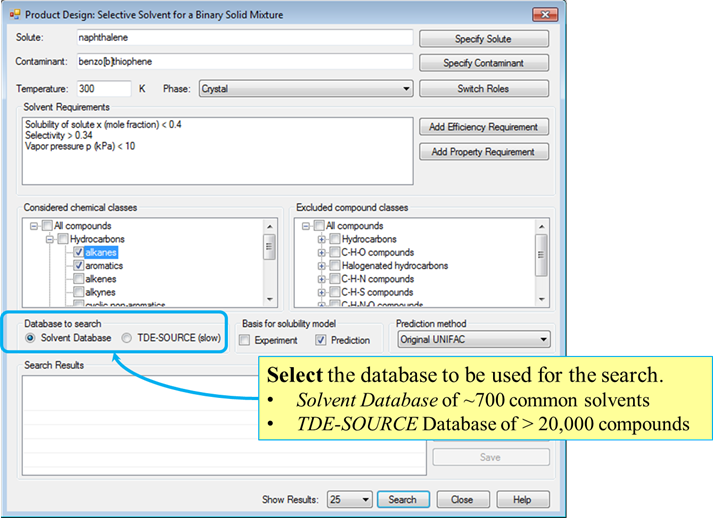This screenshot has width=713, height=518.
Task: Open the Phase Crystal dropdown
Action: pyautogui.click(x=306, y=89)
